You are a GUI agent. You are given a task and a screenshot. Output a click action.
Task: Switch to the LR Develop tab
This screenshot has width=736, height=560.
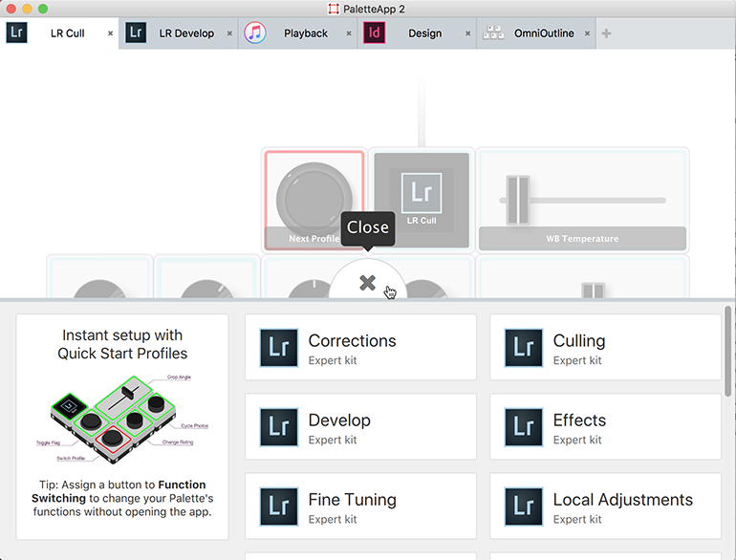coord(182,33)
